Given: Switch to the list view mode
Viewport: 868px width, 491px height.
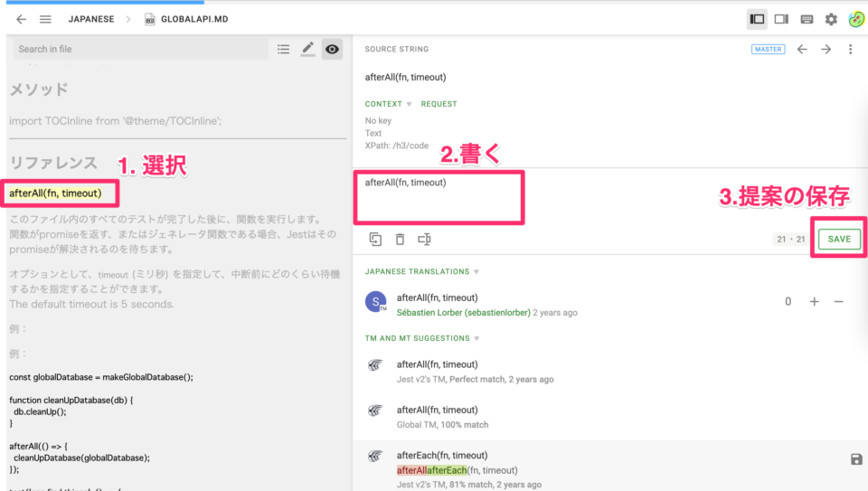Looking at the screenshot, I should click(x=283, y=50).
